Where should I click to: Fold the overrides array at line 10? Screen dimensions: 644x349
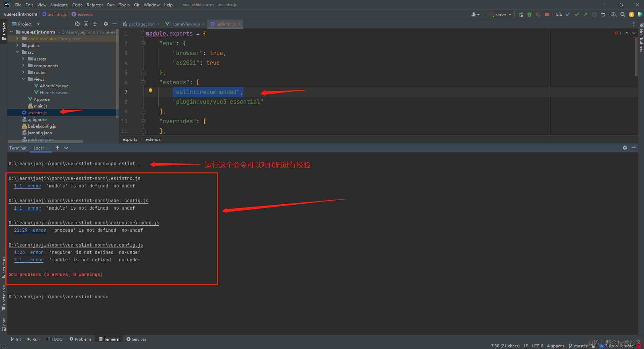(143, 121)
